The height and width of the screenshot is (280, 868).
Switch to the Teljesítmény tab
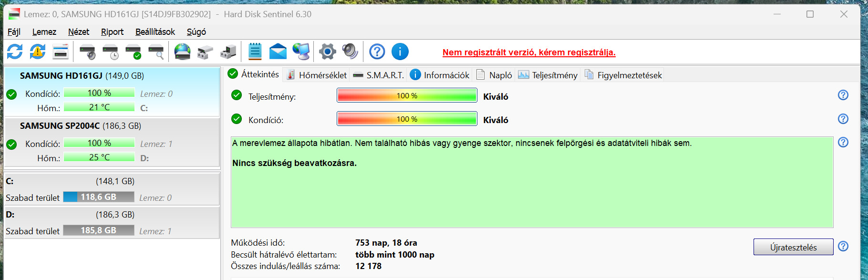pos(548,75)
